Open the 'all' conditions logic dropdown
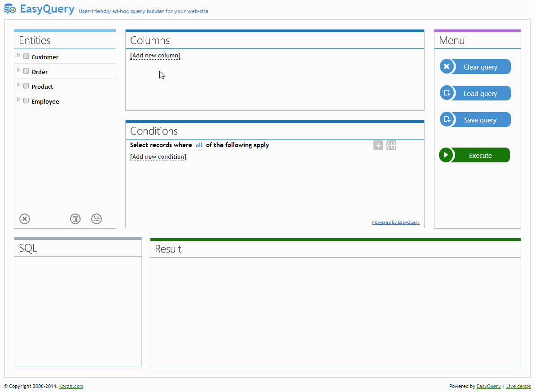This screenshot has width=535, height=392. click(199, 145)
